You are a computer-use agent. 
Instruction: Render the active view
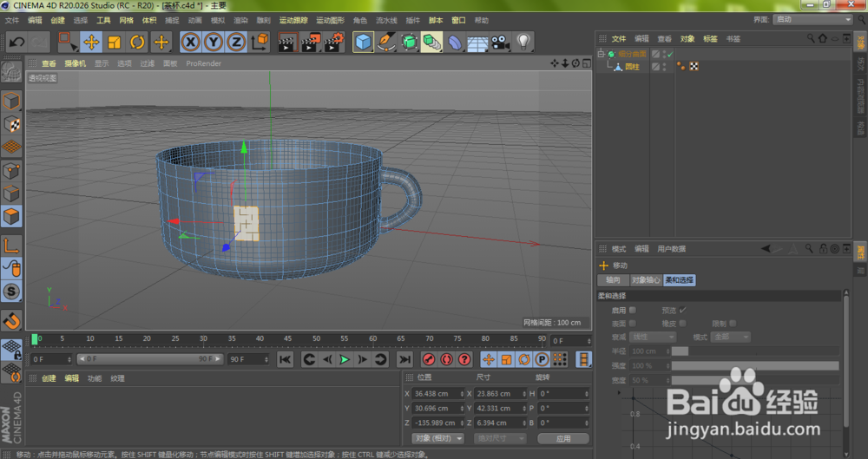[x=286, y=42]
